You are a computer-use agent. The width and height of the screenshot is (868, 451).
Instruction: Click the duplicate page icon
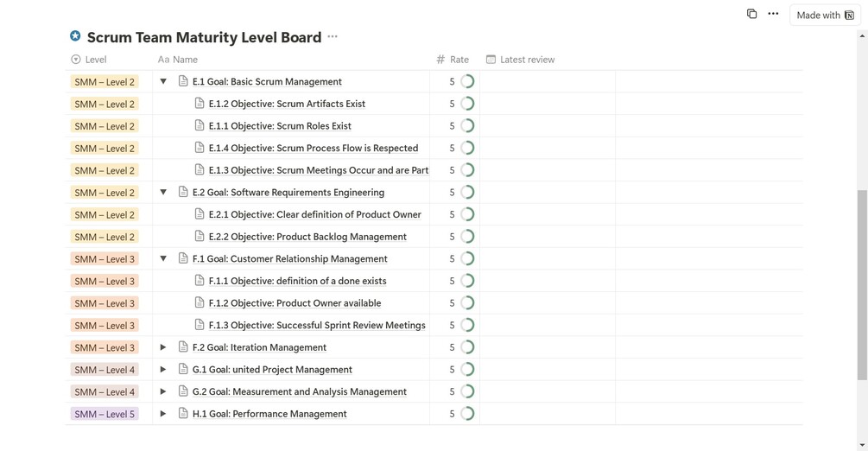click(751, 14)
